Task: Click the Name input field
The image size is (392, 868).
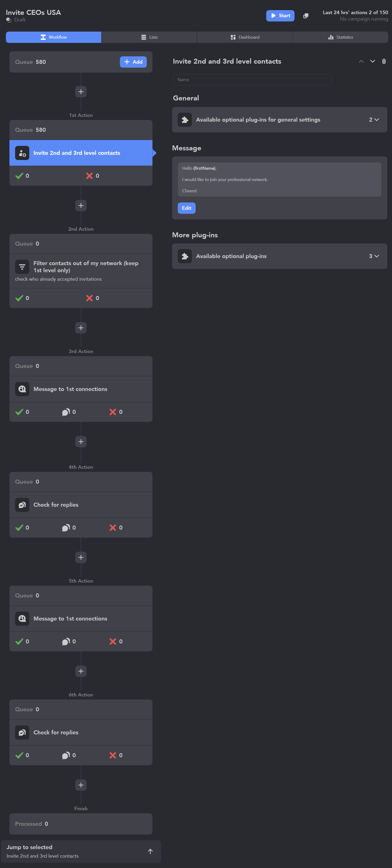Action: (252, 80)
